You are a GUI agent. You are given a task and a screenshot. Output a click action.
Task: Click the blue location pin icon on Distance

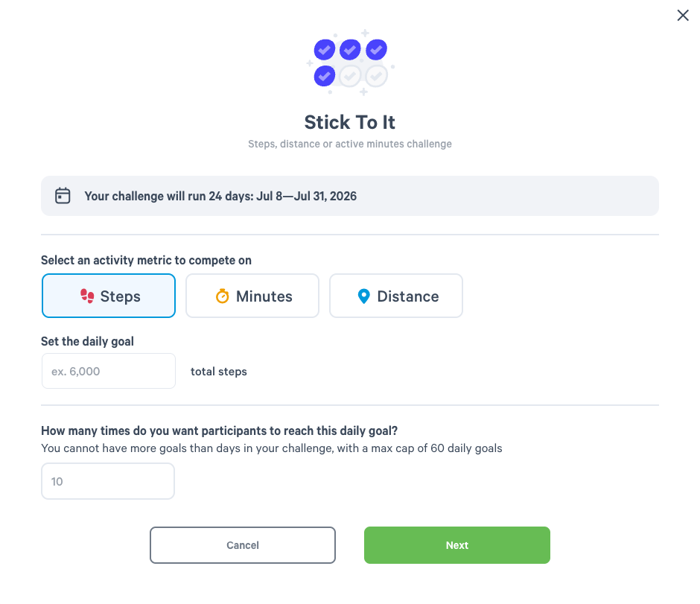364,296
